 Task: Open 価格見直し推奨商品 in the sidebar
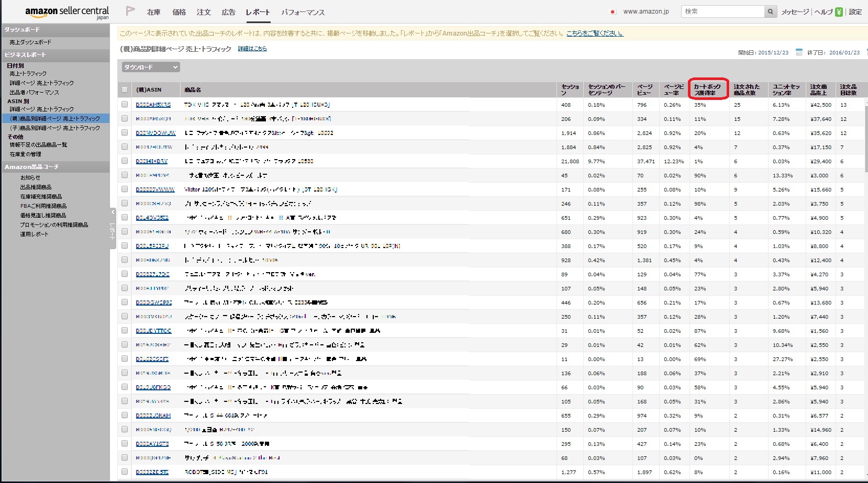click(x=43, y=216)
